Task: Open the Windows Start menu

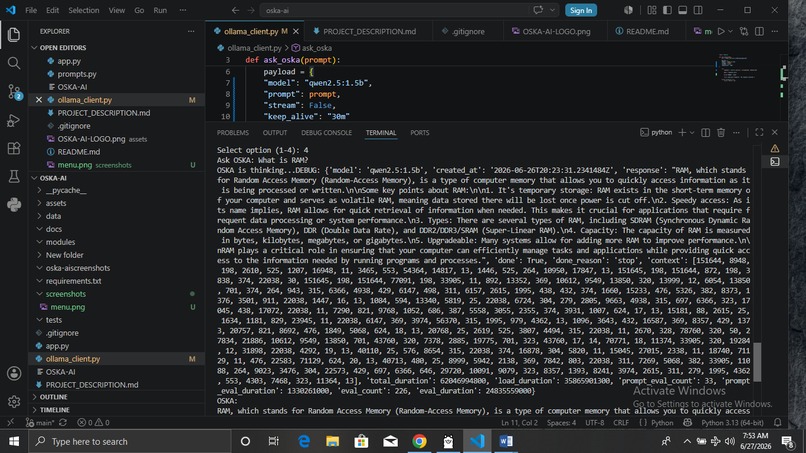Action: pos(14,441)
